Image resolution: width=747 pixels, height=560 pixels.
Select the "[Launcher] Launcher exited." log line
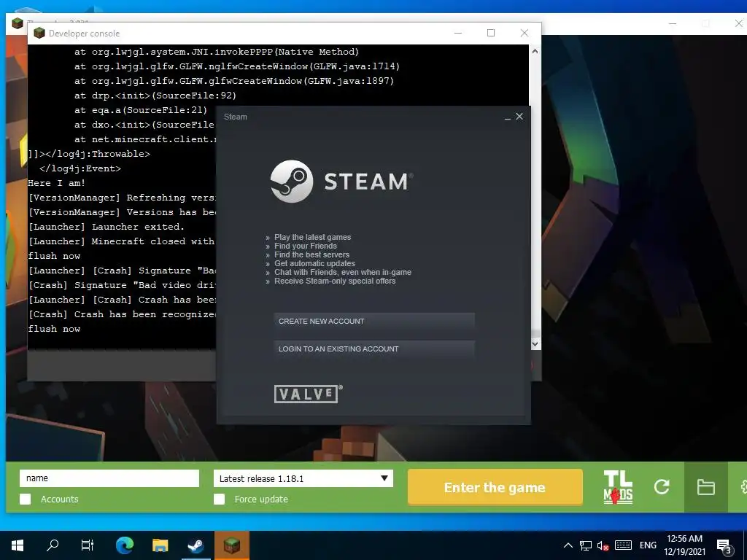107,227
